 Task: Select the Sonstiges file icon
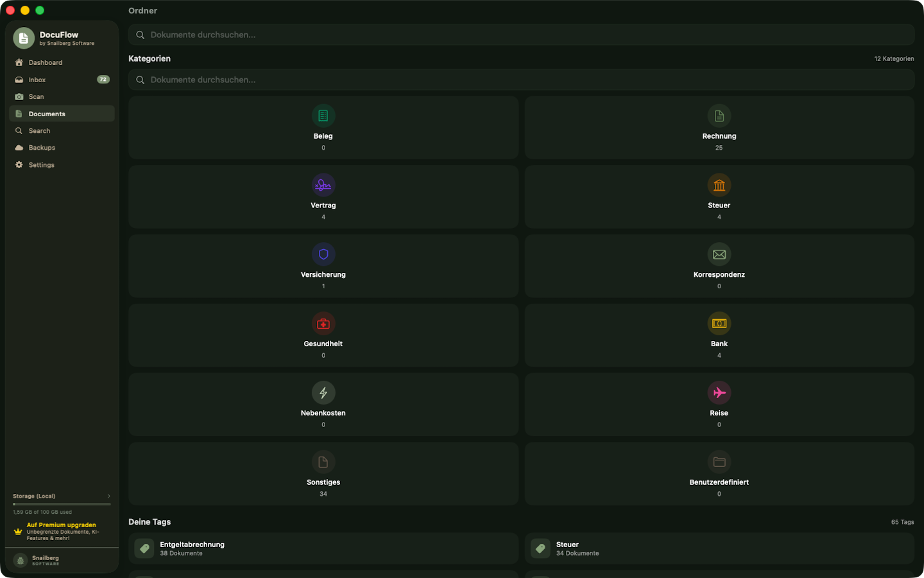(x=323, y=462)
